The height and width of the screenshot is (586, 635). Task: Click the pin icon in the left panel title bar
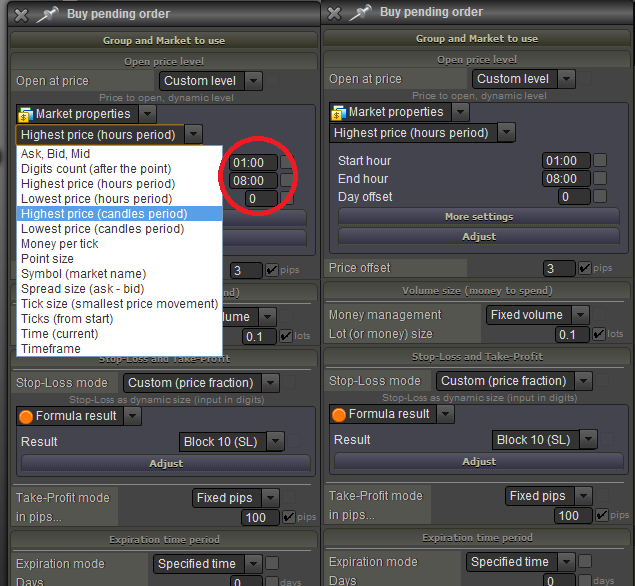tap(45, 14)
